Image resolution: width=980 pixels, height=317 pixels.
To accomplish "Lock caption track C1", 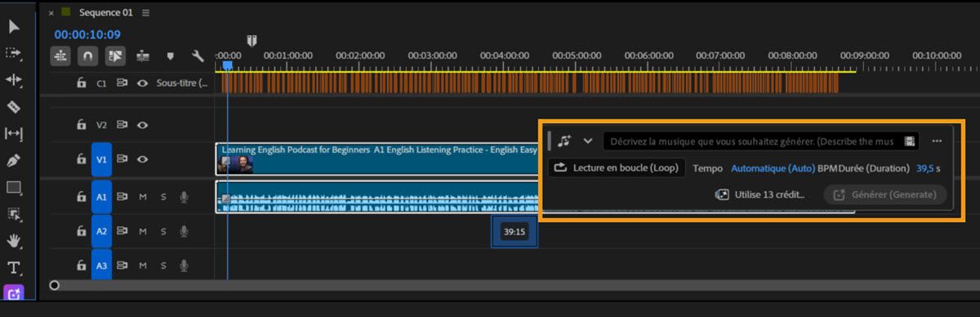I will pos(81,83).
